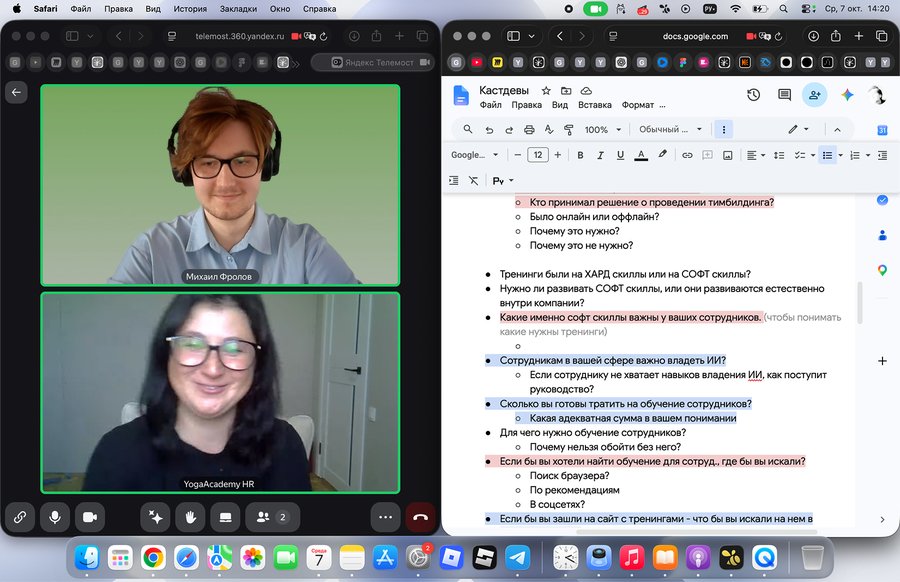Clear formatting in the Docs toolbar
900x582 pixels.
[473, 181]
